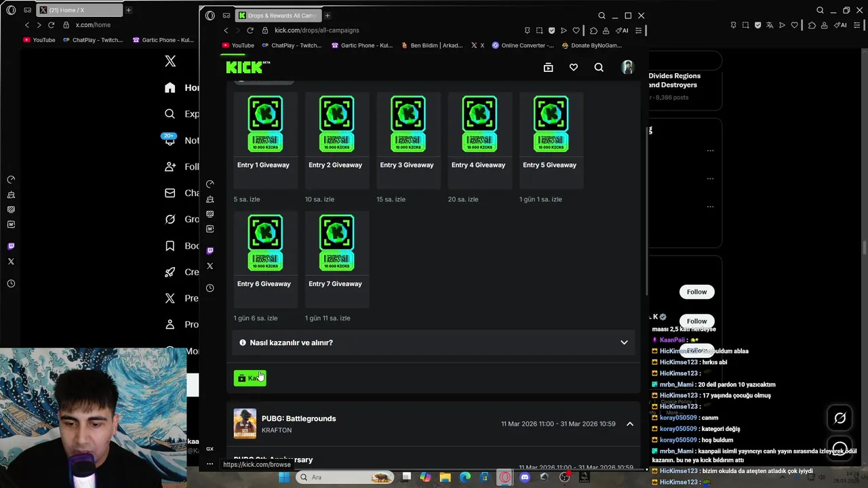Click the Aria AI icon in Kick window toolbar
The width and height of the screenshot is (868, 488).
pos(621,30)
